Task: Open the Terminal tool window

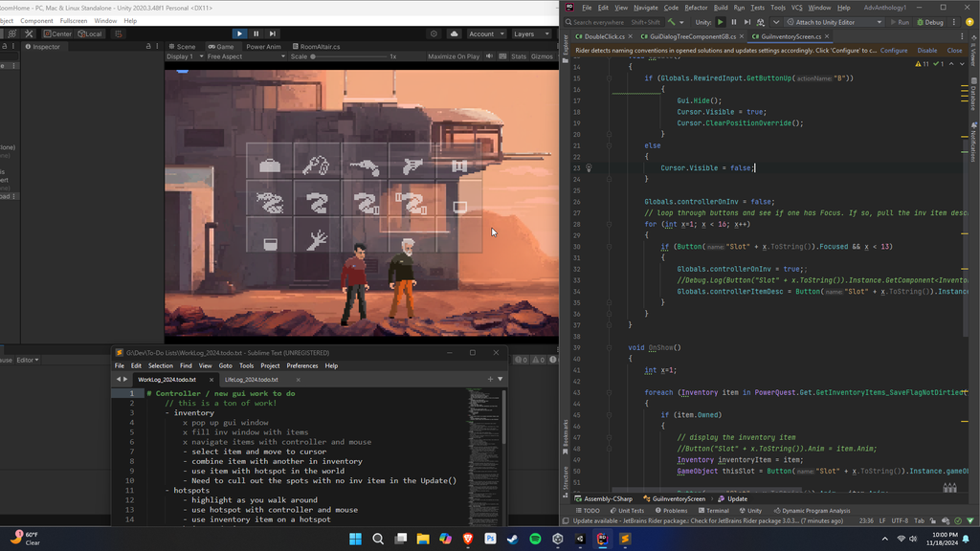Action: (x=714, y=511)
